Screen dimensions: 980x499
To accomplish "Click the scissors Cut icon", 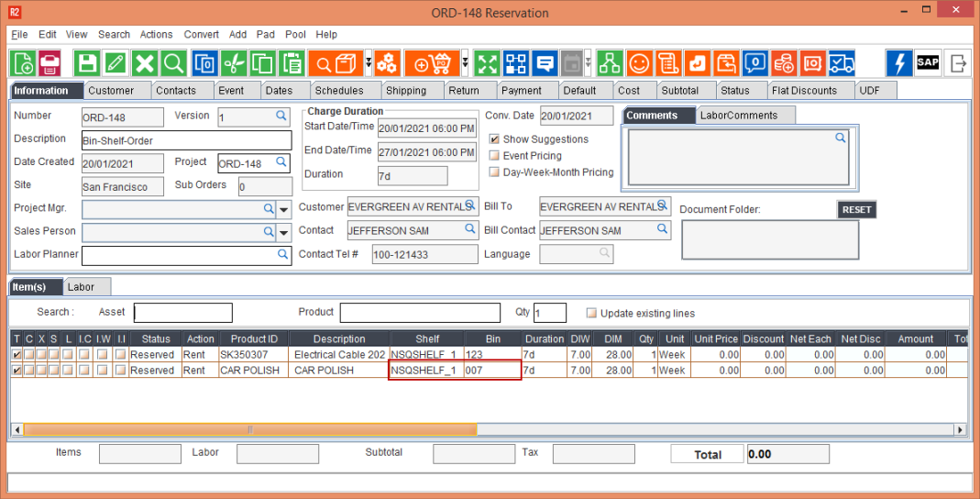I will pyautogui.click(x=235, y=63).
